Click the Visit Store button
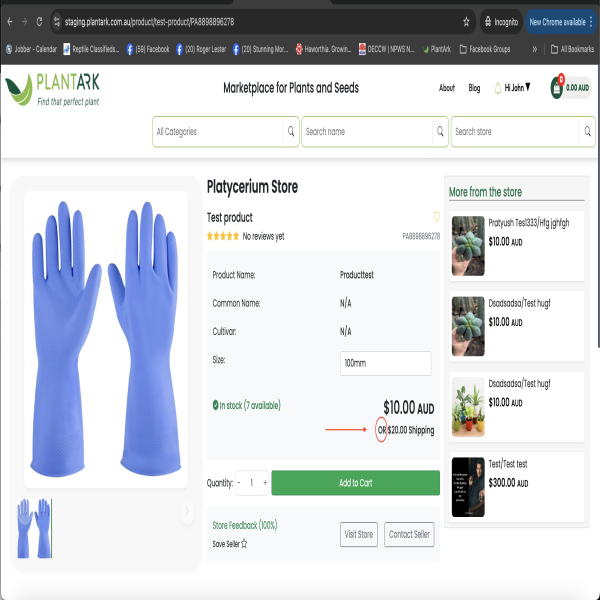This screenshot has height=600, width=600. point(358,534)
